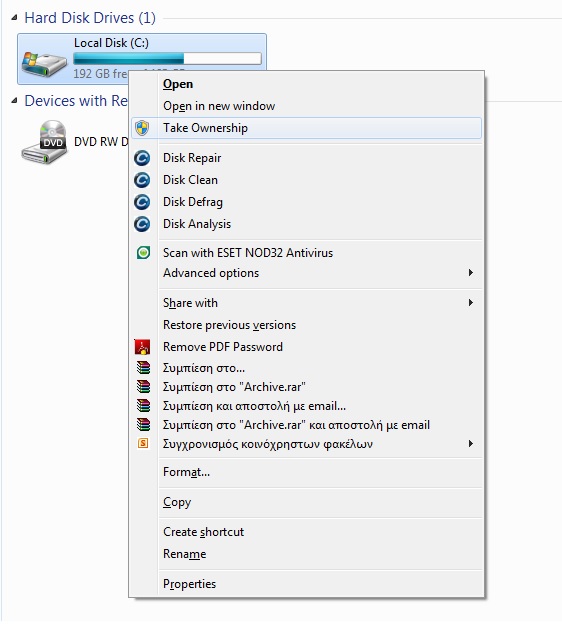Click the Local Disk C: usage bar
Viewport: 562px width, 625px height.
point(167,59)
